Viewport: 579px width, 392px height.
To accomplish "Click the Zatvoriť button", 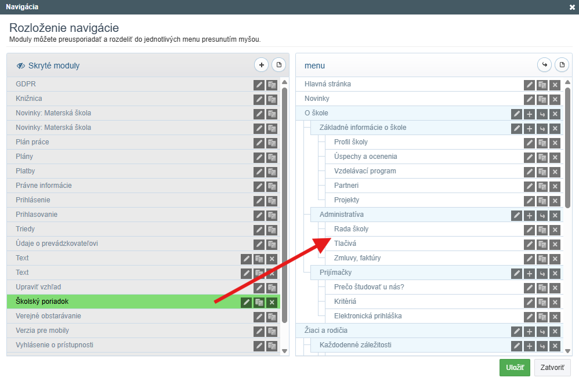I will click(552, 368).
